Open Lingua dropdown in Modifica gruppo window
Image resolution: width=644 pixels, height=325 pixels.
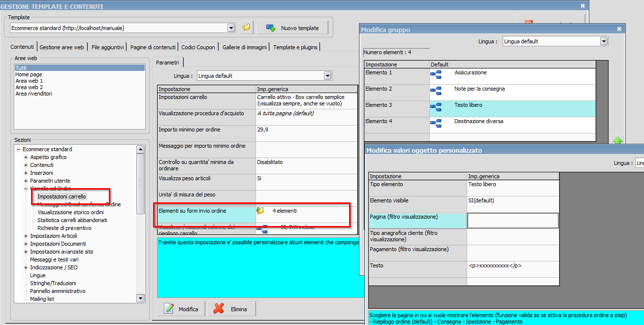click(604, 41)
